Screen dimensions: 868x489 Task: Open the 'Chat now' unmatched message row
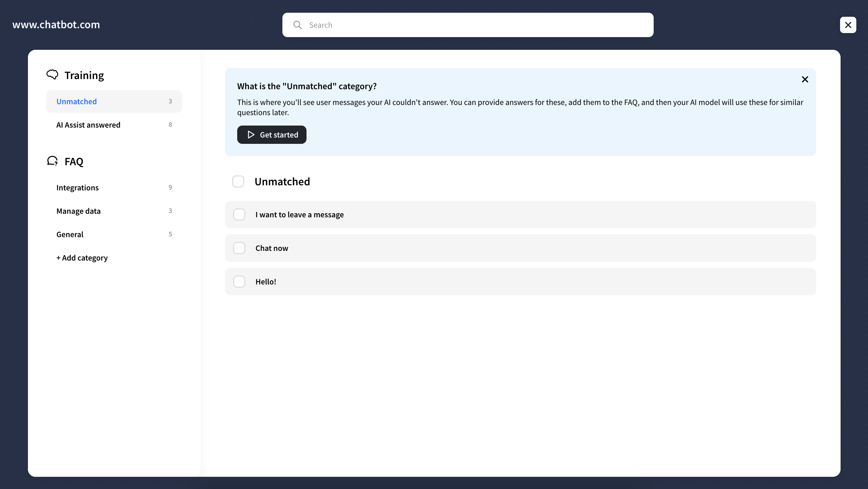pyautogui.click(x=520, y=248)
